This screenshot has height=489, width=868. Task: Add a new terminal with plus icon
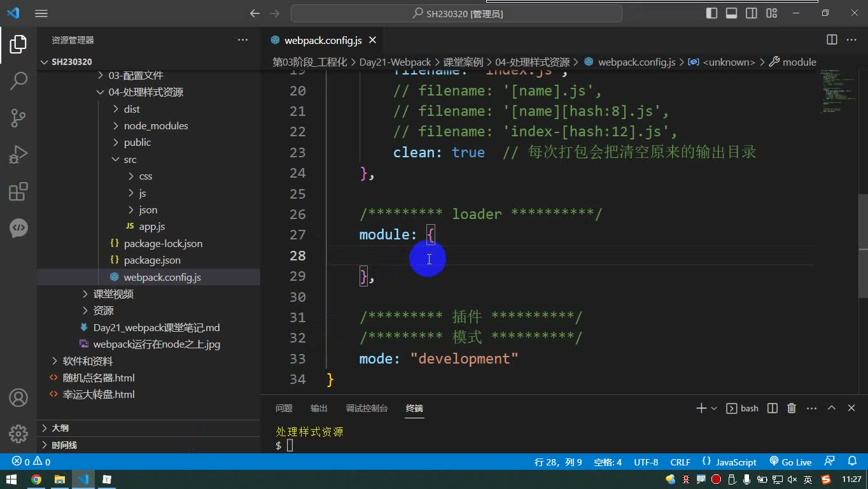pos(701,408)
